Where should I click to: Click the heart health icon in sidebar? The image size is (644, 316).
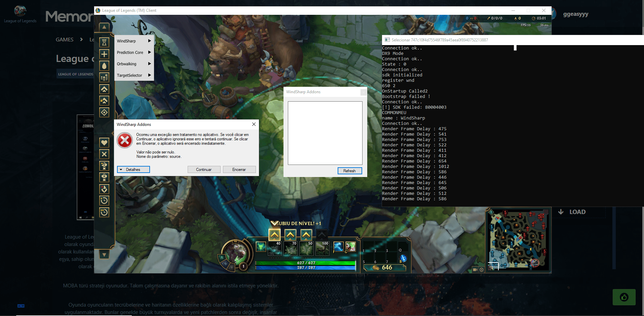(104, 143)
